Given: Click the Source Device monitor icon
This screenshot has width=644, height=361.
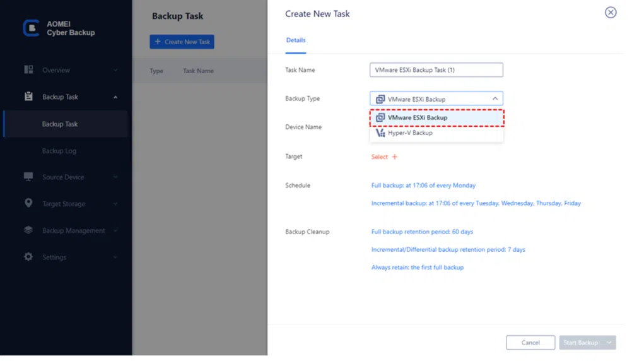Looking at the screenshot, I should [28, 176].
